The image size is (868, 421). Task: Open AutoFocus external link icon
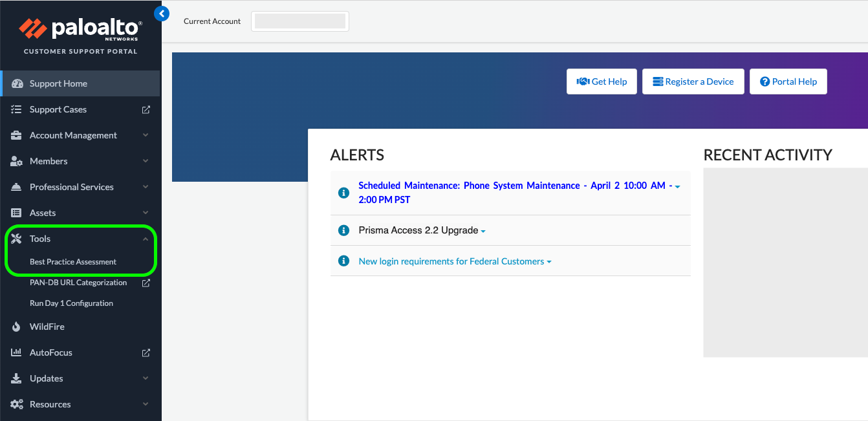(x=146, y=352)
